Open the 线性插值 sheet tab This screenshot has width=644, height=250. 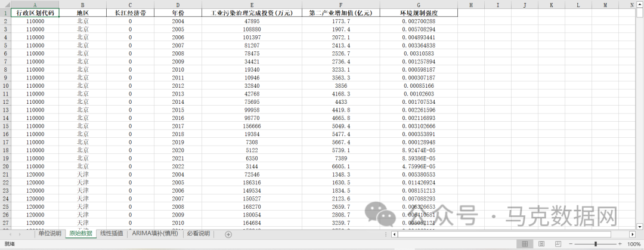[x=112, y=233]
